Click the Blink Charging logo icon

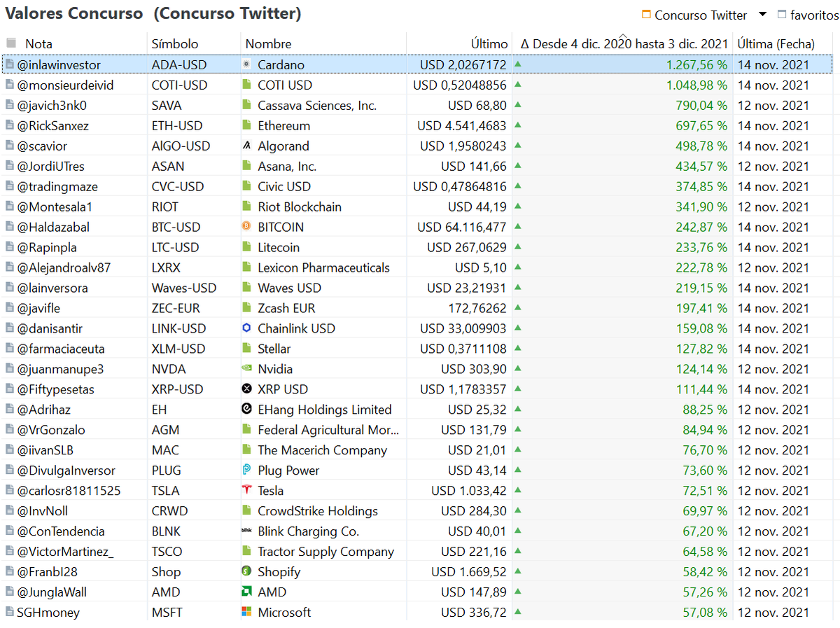click(x=246, y=531)
